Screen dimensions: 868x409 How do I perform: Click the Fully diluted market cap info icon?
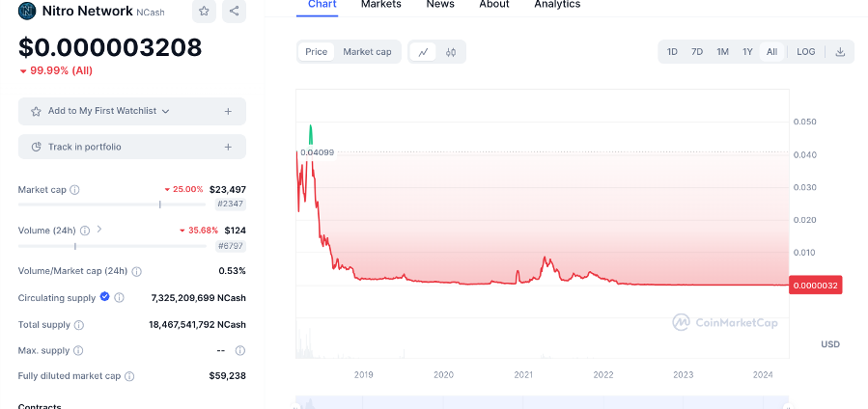[x=129, y=376]
